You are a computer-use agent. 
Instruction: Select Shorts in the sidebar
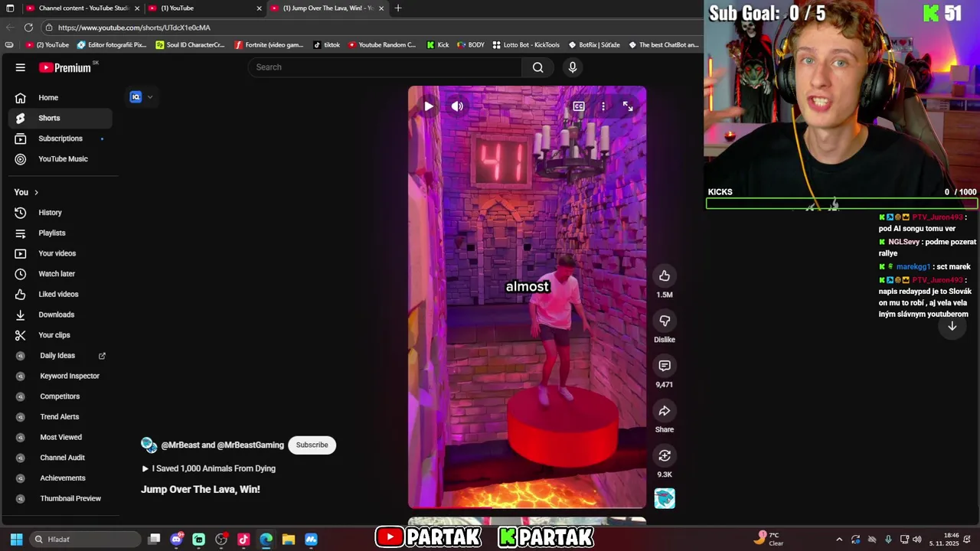pos(60,118)
